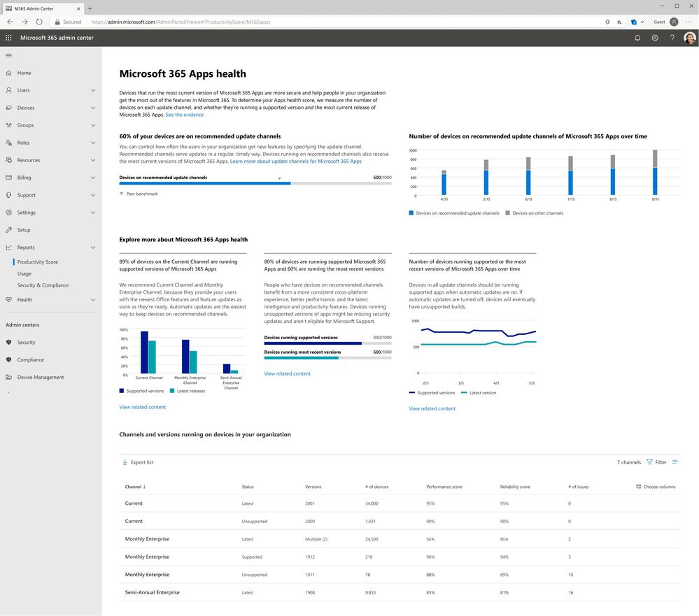View related content under supported versions bars
699x616 pixels.
pyautogui.click(x=287, y=373)
